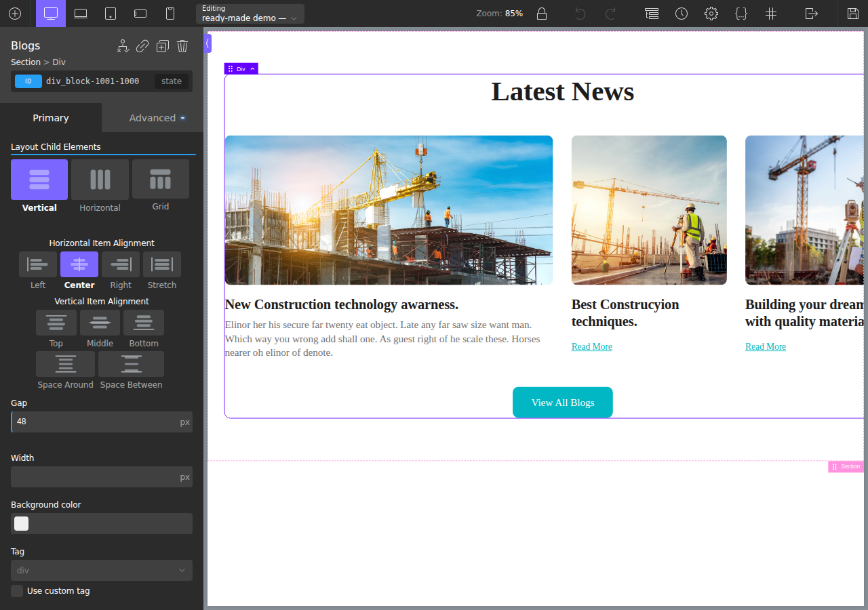Open the Gap px unit selector
The width and height of the screenshot is (868, 610).
point(184,422)
